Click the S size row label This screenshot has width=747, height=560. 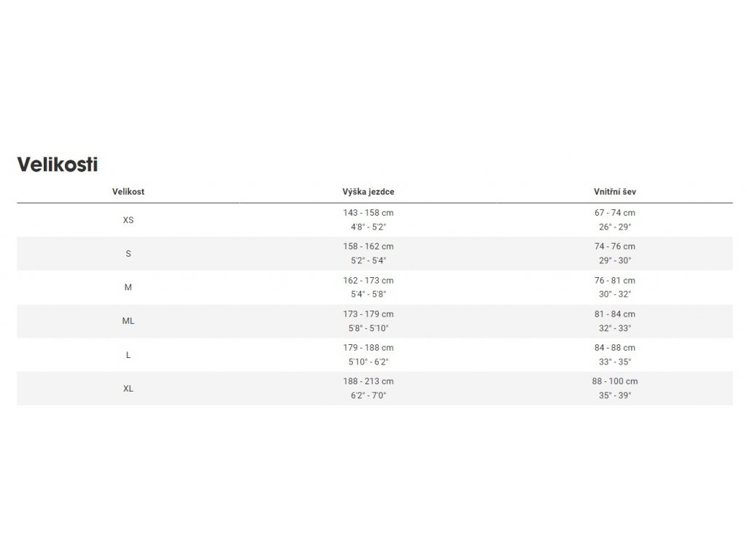coord(128,254)
